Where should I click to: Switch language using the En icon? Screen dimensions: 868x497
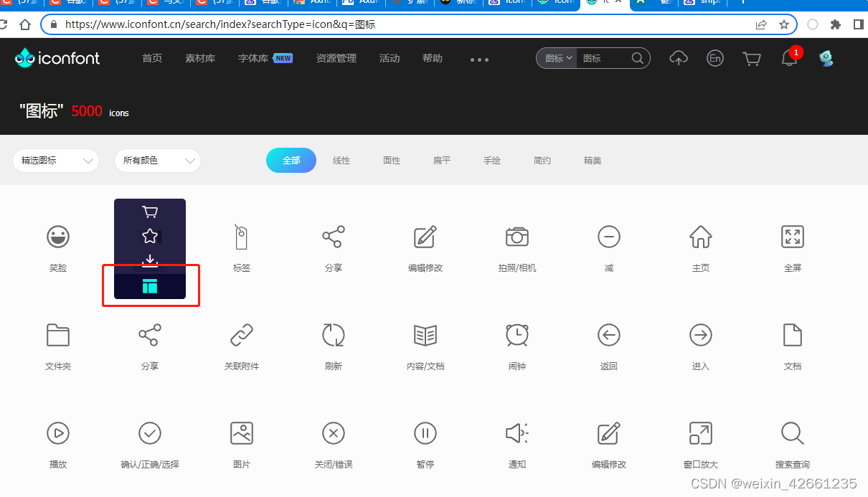click(x=715, y=58)
